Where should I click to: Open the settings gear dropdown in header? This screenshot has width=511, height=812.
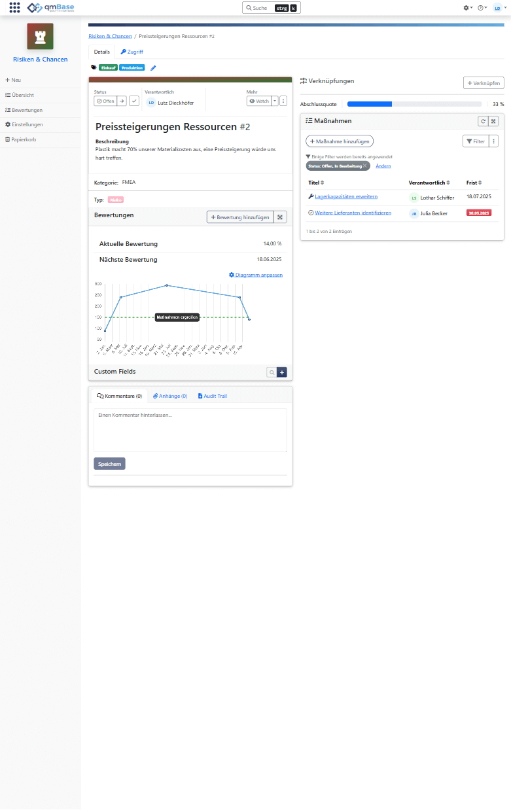(x=467, y=8)
